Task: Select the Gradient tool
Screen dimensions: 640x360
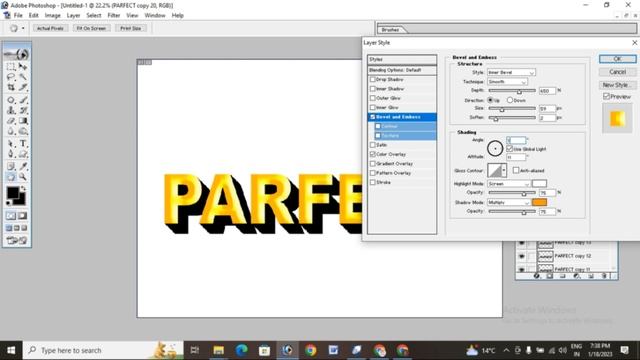Action: (x=23, y=121)
